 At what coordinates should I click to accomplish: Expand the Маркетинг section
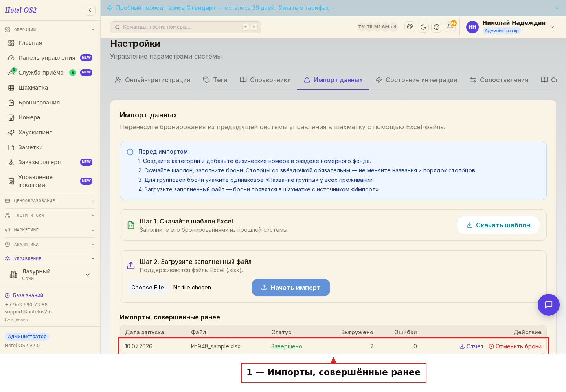click(50, 230)
